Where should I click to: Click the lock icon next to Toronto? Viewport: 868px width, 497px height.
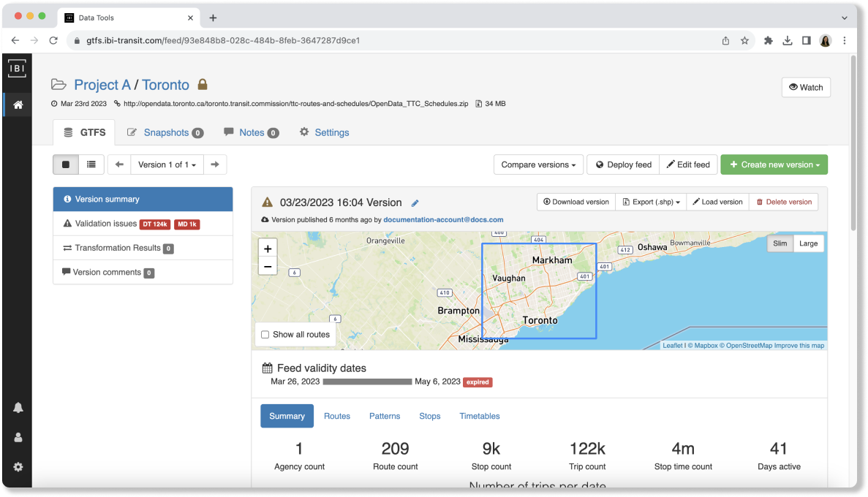tap(203, 84)
